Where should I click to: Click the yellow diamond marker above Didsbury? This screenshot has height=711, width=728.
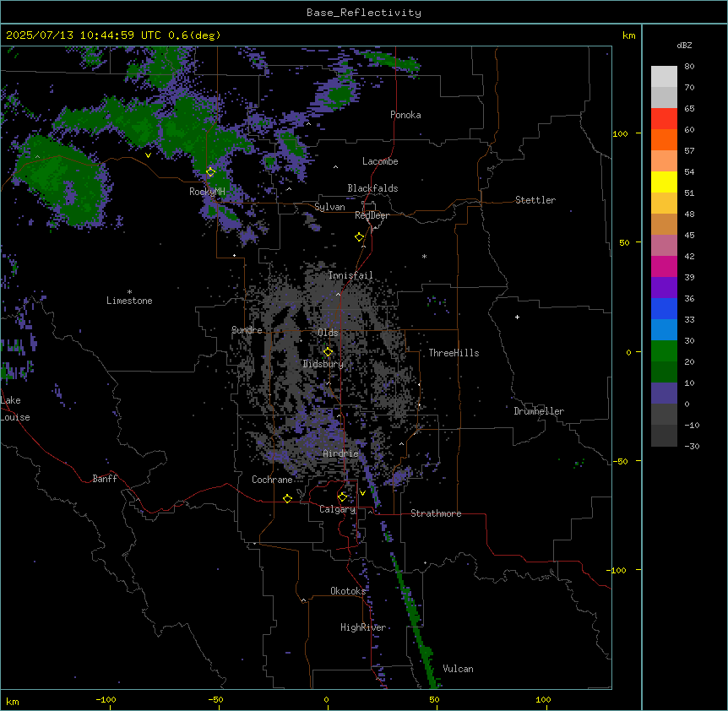(329, 352)
